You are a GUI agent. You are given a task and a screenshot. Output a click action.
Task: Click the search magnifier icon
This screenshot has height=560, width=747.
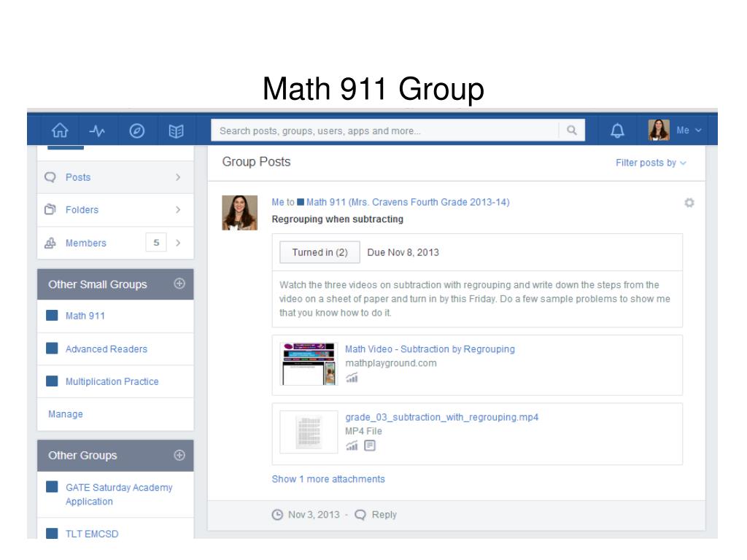coord(571,130)
